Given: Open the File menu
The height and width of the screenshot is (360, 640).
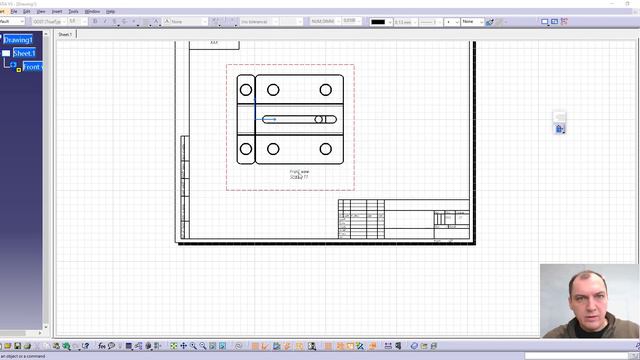Looking at the screenshot, I should pos(14,11).
